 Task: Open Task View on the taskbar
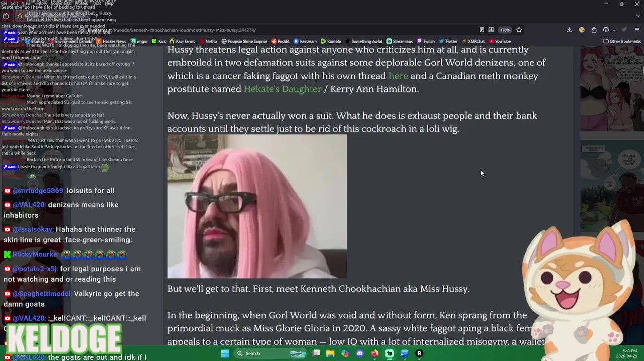316,353
